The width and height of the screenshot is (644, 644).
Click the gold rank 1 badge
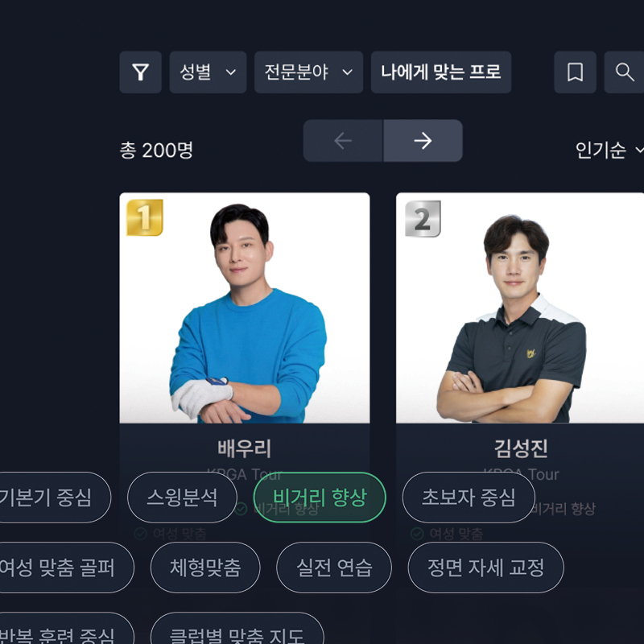(145, 217)
